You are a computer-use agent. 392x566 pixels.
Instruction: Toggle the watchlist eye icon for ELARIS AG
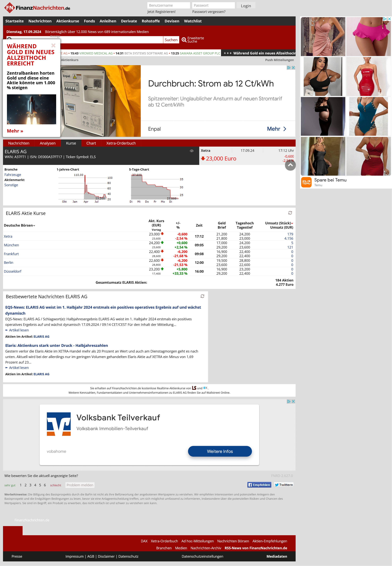[192, 151]
